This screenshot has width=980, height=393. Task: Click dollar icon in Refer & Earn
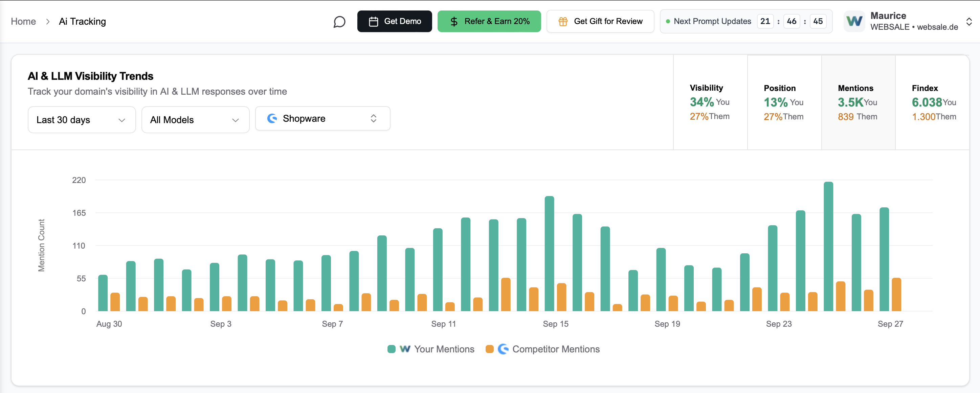pyautogui.click(x=453, y=22)
